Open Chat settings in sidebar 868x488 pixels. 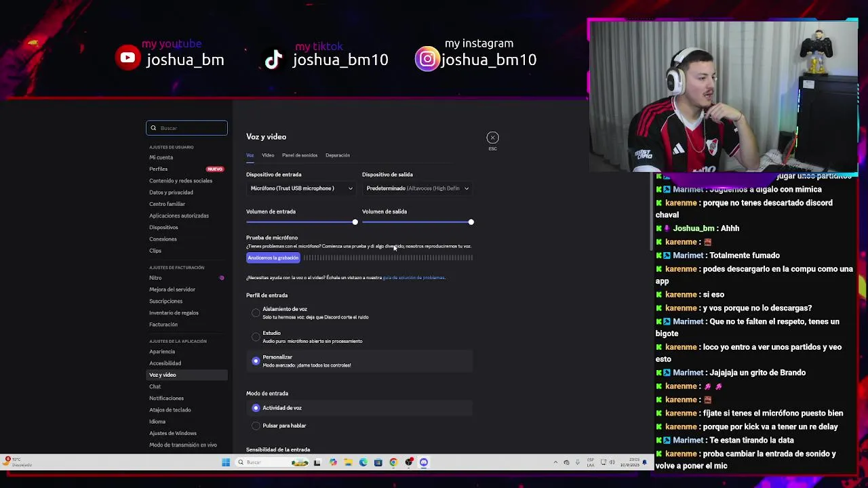point(155,386)
